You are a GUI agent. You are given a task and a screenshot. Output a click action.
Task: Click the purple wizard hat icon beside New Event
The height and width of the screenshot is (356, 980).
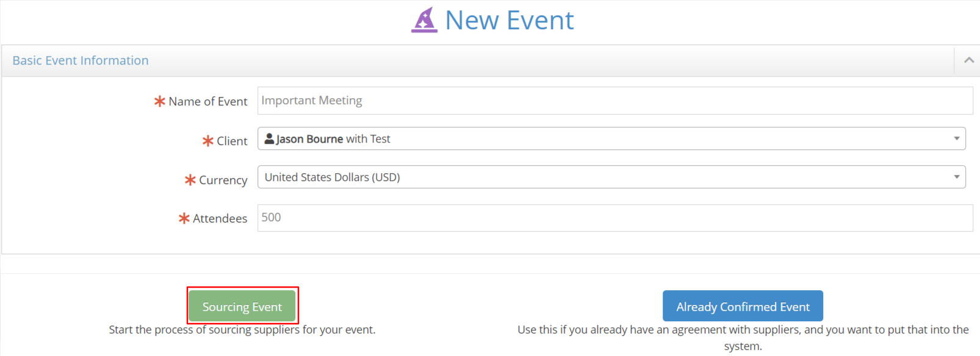pos(425,20)
